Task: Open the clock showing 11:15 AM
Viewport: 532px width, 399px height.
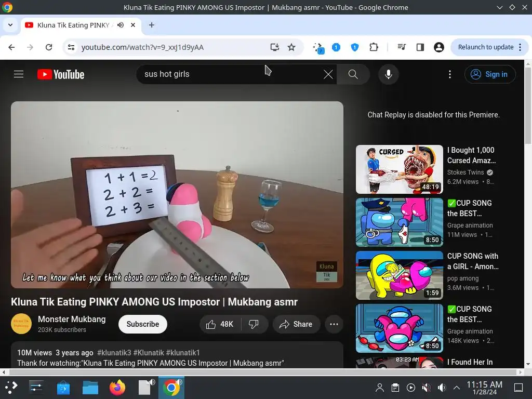Action: pos(485,388)
